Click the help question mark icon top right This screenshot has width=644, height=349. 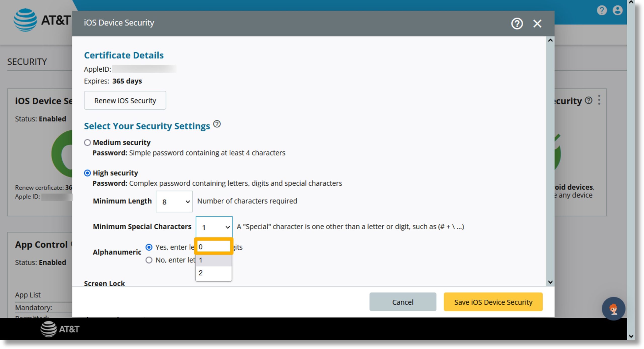[517, 23]
